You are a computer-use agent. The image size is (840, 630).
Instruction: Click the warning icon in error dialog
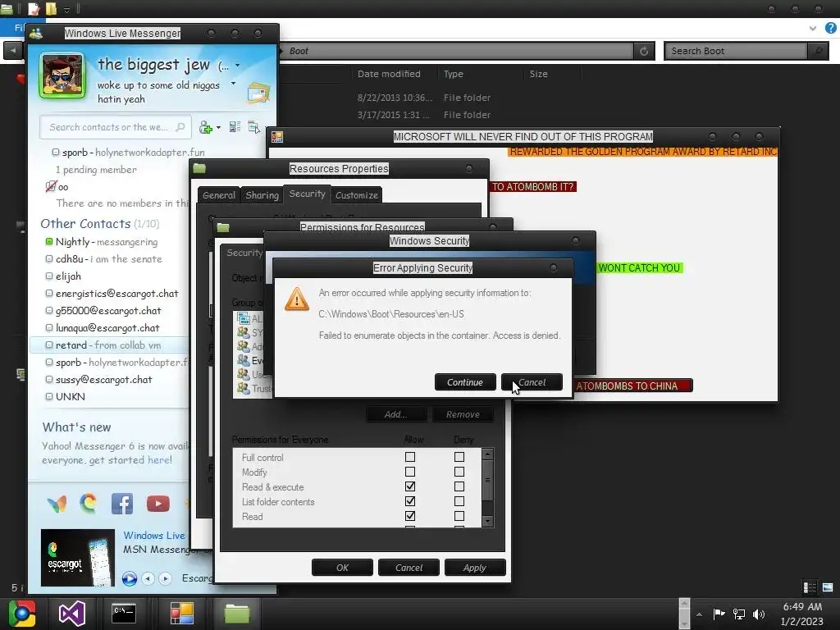(297, 299)
